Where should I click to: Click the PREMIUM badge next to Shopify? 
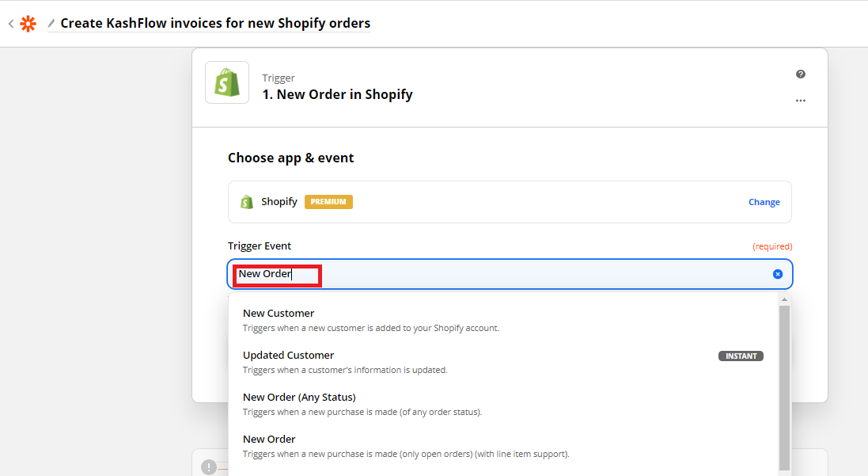[328, 202]
